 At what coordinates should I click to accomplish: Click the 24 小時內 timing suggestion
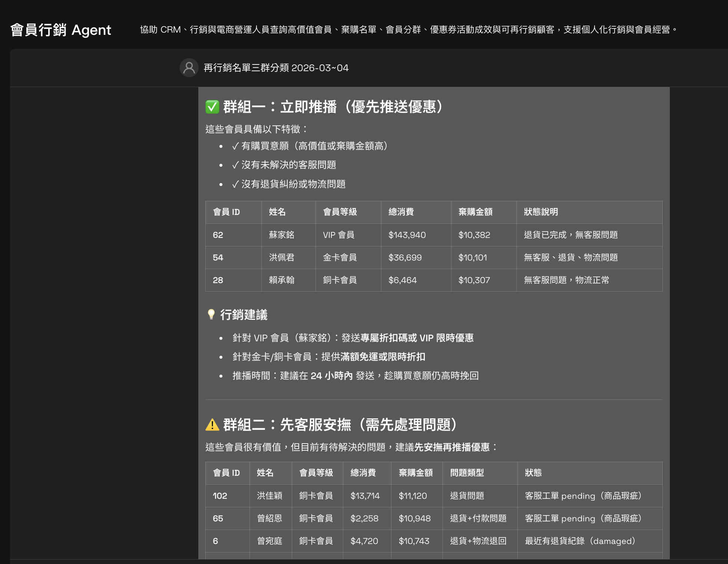[332, 376]
